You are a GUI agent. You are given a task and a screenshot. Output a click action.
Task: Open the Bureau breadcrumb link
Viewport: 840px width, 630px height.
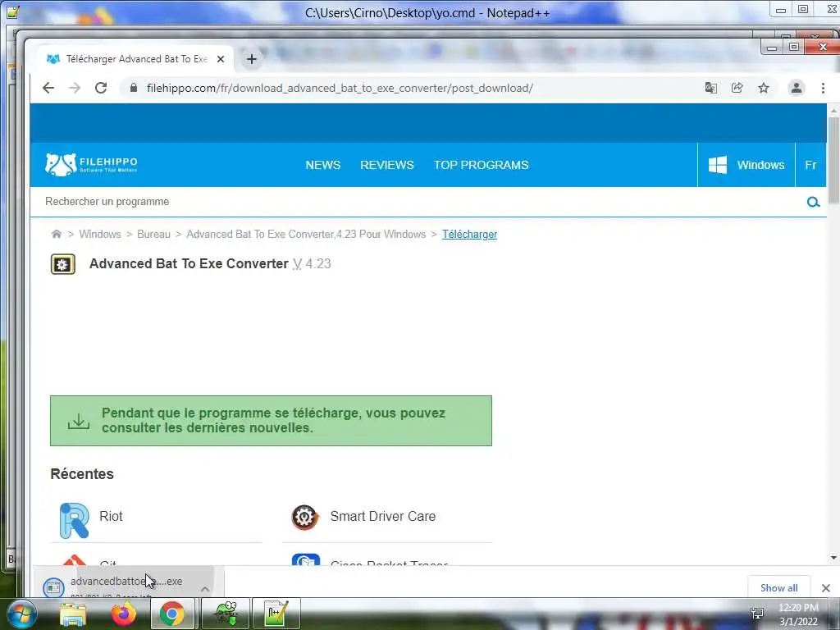pyautogui.click(x=153, y=234)
